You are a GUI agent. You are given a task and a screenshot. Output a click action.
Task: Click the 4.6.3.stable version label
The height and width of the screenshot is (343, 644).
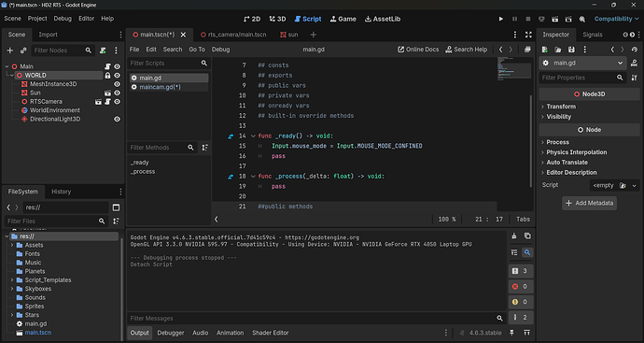point(485,333)
